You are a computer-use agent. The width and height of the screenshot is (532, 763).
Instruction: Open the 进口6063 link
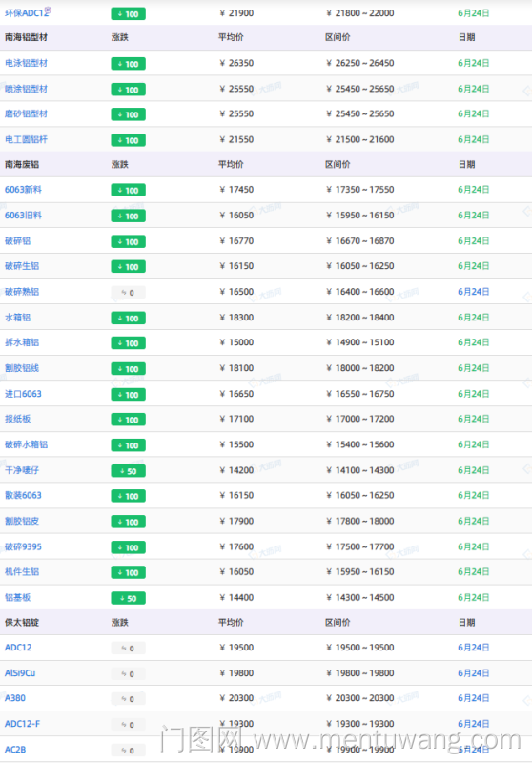[x=23, y=394]
